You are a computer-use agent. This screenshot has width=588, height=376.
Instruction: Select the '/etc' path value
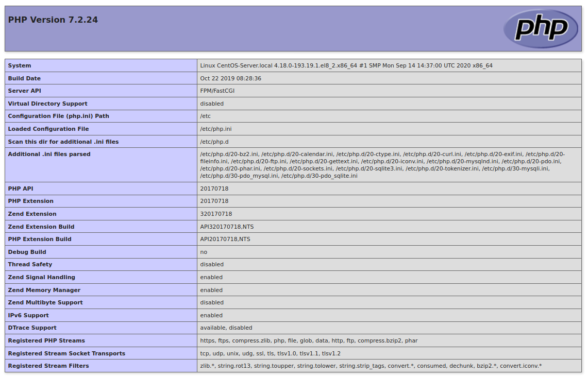[206, 116]
